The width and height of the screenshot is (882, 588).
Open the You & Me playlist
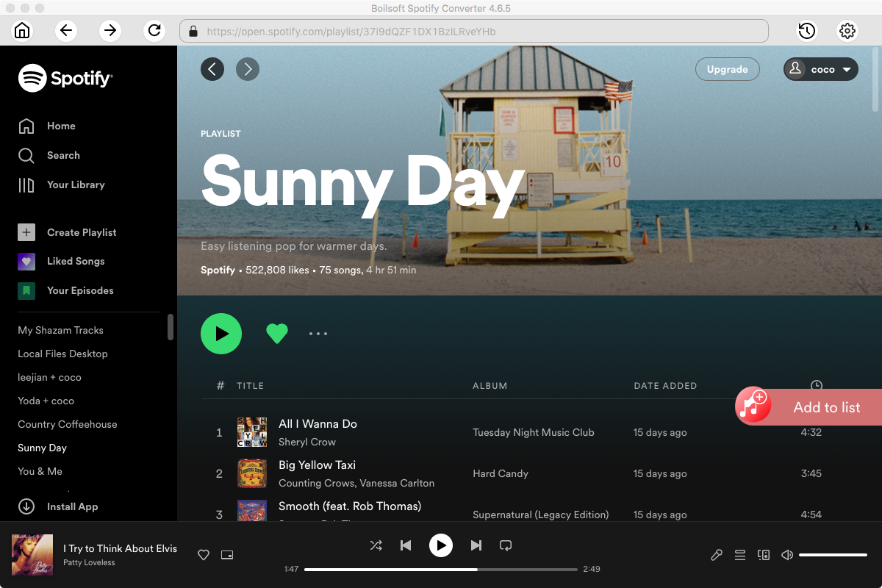(40, 471)
